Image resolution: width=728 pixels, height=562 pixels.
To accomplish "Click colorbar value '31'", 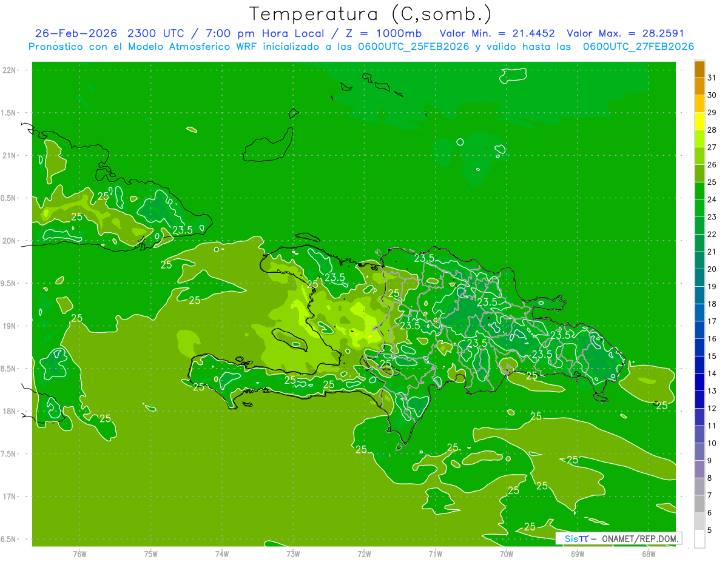I will (712, 78).
